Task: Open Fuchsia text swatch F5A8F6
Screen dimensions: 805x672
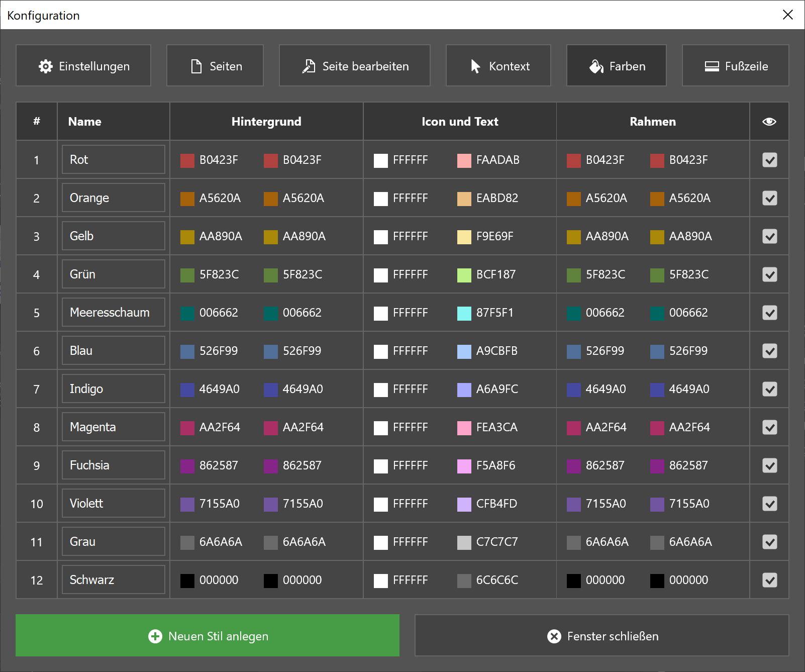Action: pos(464,466)
